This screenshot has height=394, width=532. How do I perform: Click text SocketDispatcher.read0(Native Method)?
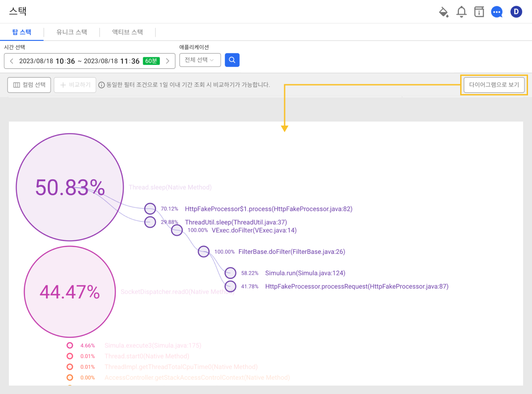tap(177, 292)
